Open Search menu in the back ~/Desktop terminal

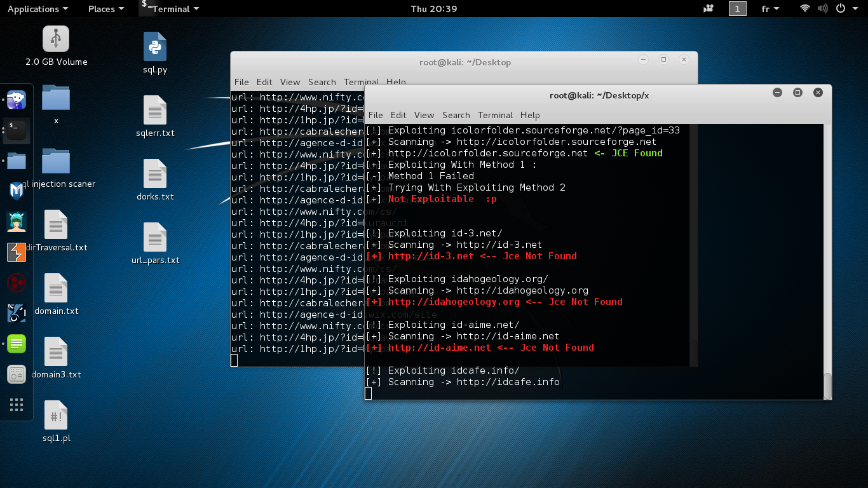point(322,82)
